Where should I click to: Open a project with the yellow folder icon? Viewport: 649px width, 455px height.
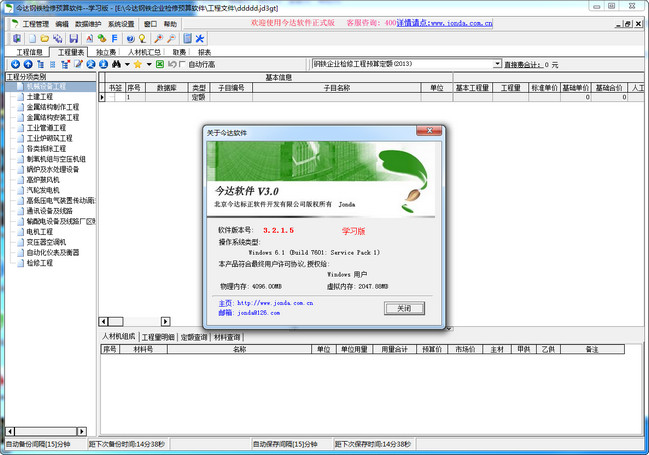pos(44,39)
